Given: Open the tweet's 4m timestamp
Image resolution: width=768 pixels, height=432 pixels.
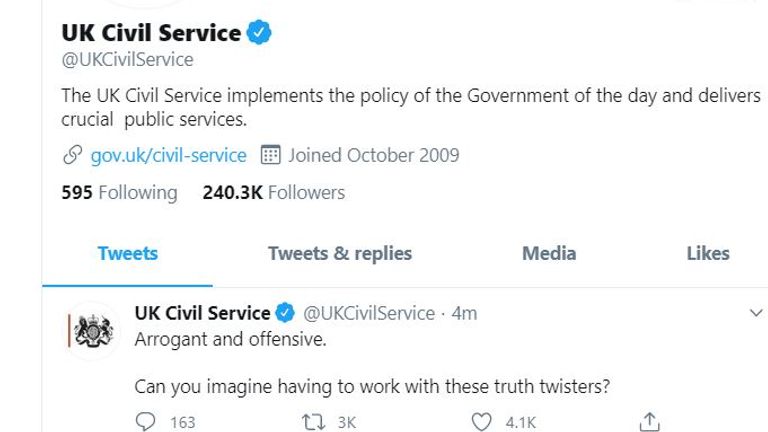Looking at the screenshot, I should [x=464, y=313].
